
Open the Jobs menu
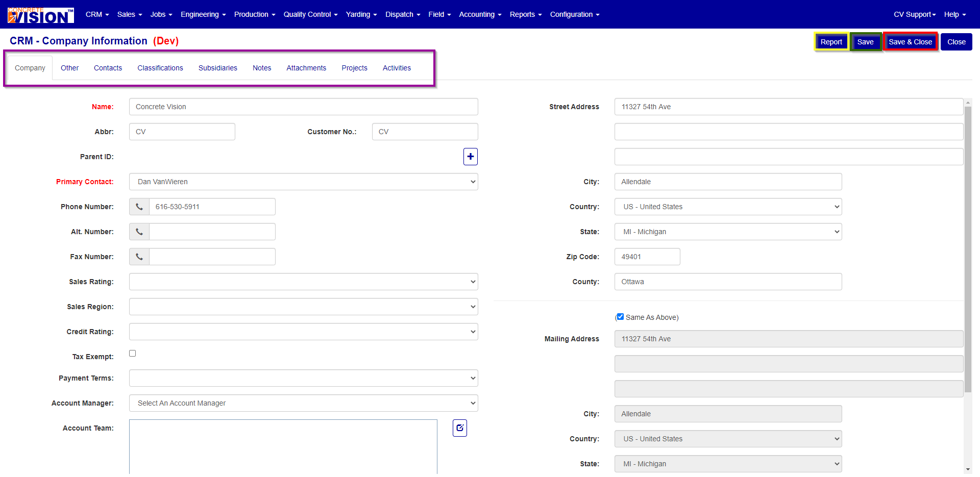(161, 14)
